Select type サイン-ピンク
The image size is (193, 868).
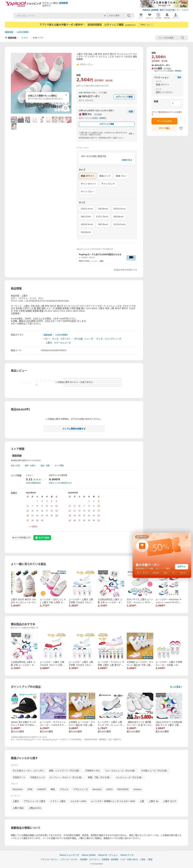(x=108, y=184)
